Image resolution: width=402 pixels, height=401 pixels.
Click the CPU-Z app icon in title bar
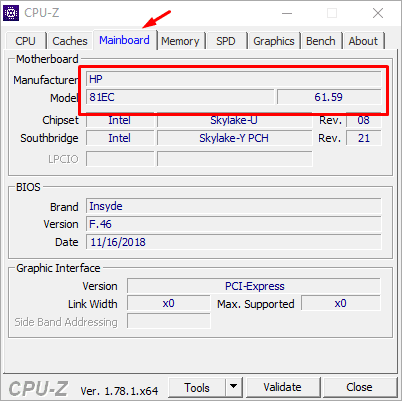(x=11, y=13)
